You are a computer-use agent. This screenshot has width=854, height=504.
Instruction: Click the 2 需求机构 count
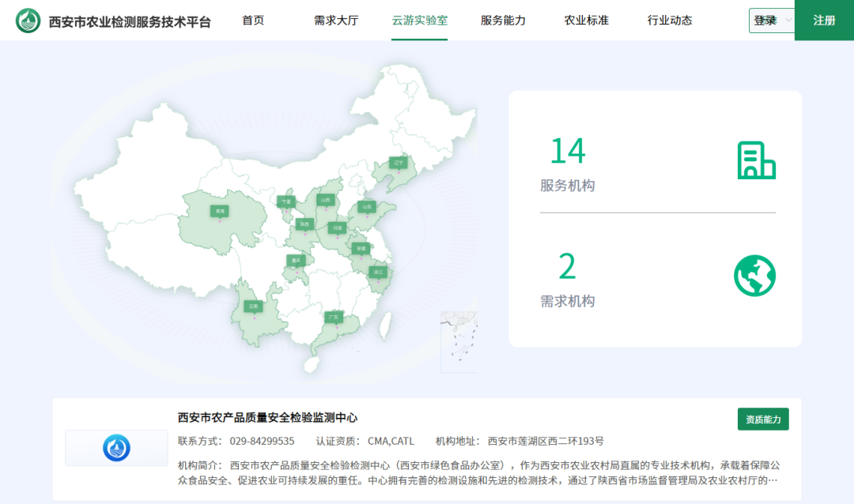pyautogui.click(x=567, y=266)
